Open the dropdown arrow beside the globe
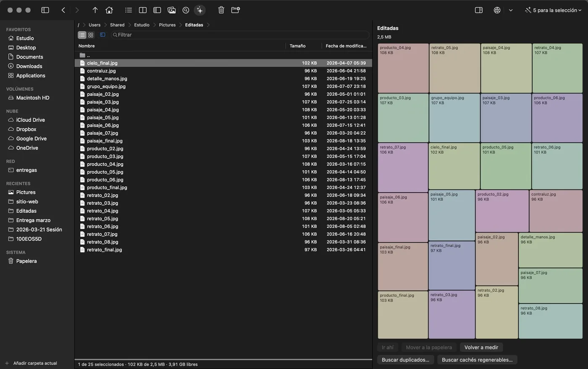 [x=511, y=10]
